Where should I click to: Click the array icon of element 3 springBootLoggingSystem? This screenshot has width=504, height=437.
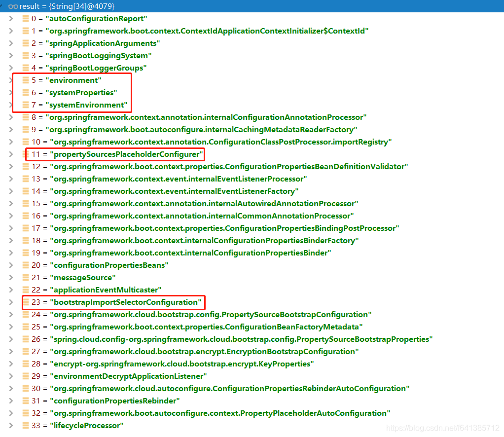26,56
